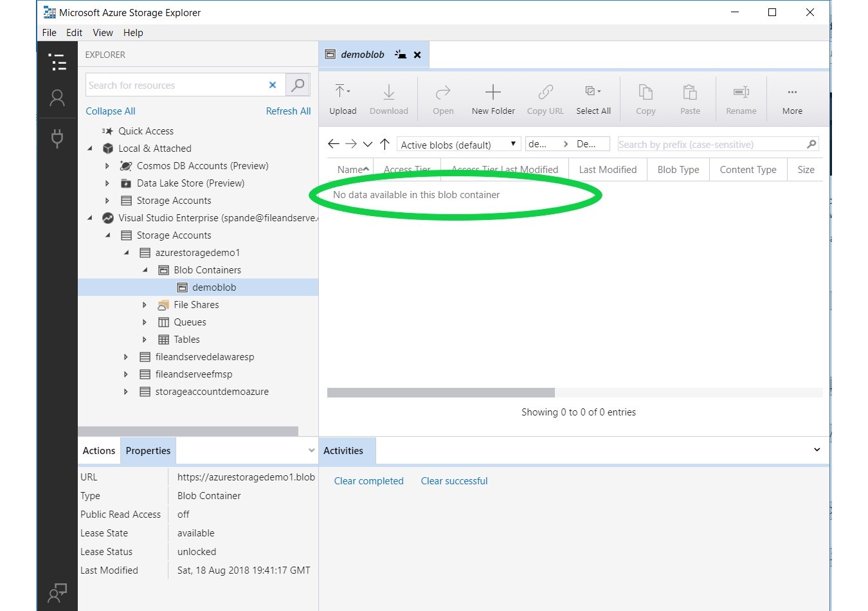This screenshot has width=868, height=611.
Task: Click the magnifier in the prefix search box
Action: 811,144
